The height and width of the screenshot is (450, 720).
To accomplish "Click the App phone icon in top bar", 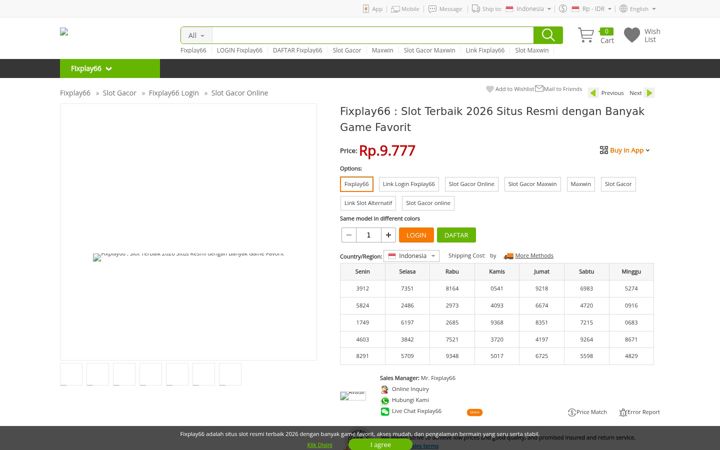I will click(x=366, y=9).
